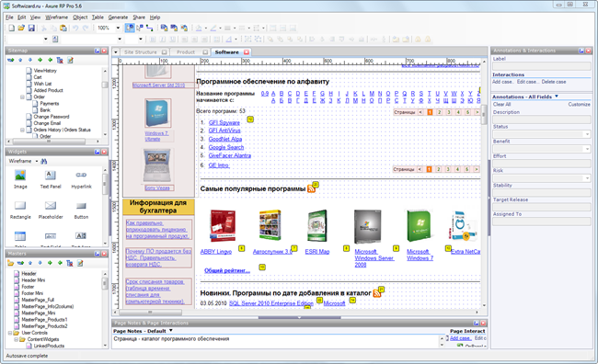
Task: Click the Paste clipboard icon
Action: [63, 28]
